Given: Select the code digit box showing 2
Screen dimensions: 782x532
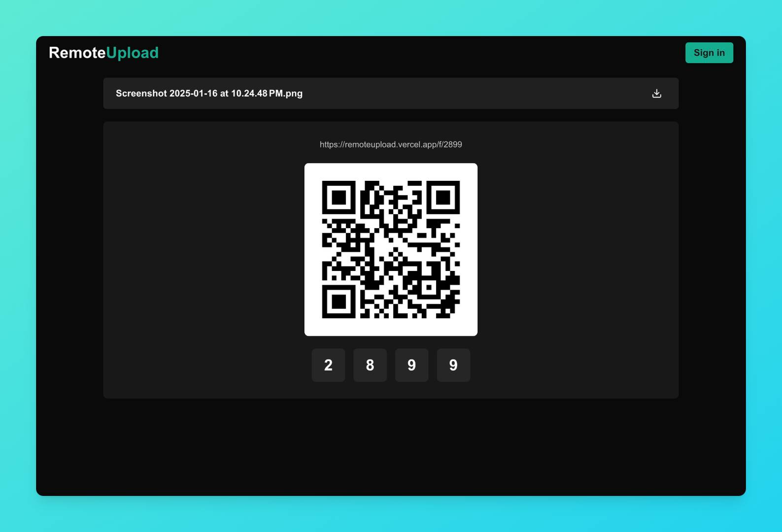Looking at the screenshot, I should point(328,365).
